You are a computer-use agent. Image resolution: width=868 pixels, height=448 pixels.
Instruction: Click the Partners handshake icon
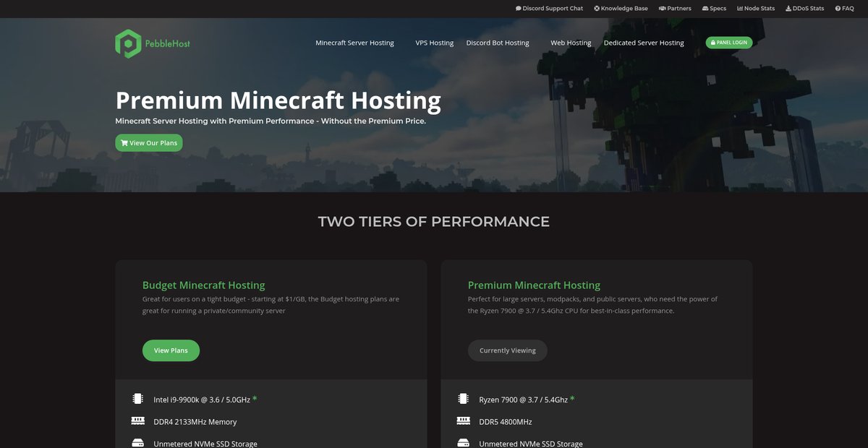pyautogui.click(x=662, y=9)
